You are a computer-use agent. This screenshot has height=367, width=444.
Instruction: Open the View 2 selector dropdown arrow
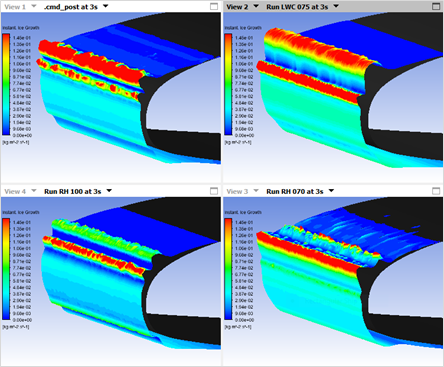point(256,6)
